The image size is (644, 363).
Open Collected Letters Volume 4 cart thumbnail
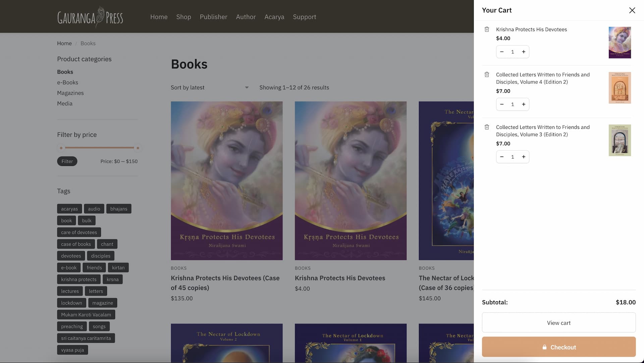(620, 88)
